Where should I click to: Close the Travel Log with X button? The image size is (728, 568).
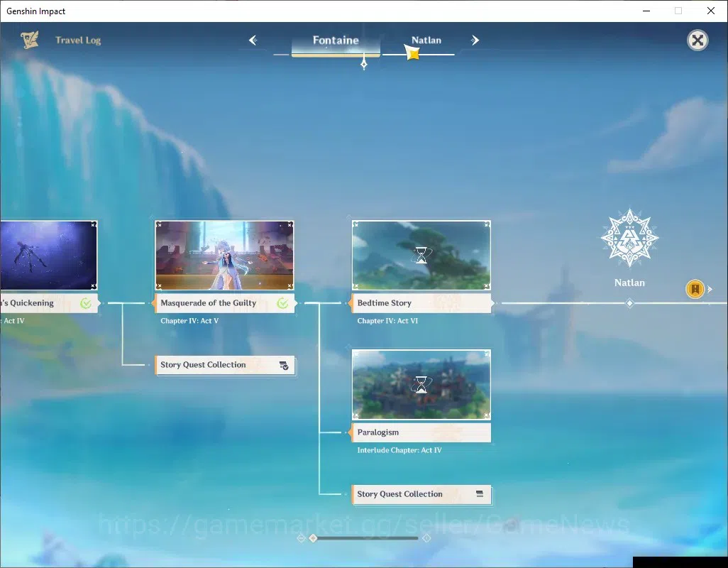pos(697,40)
